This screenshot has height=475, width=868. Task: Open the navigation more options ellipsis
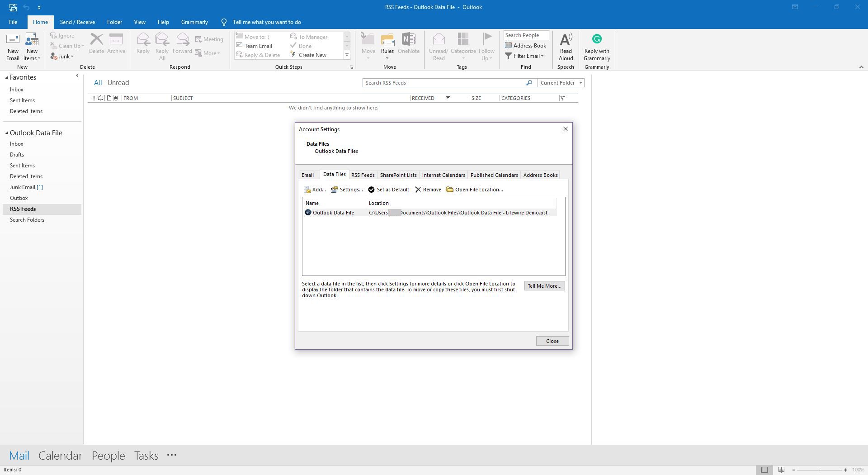(x=171, y=456)
